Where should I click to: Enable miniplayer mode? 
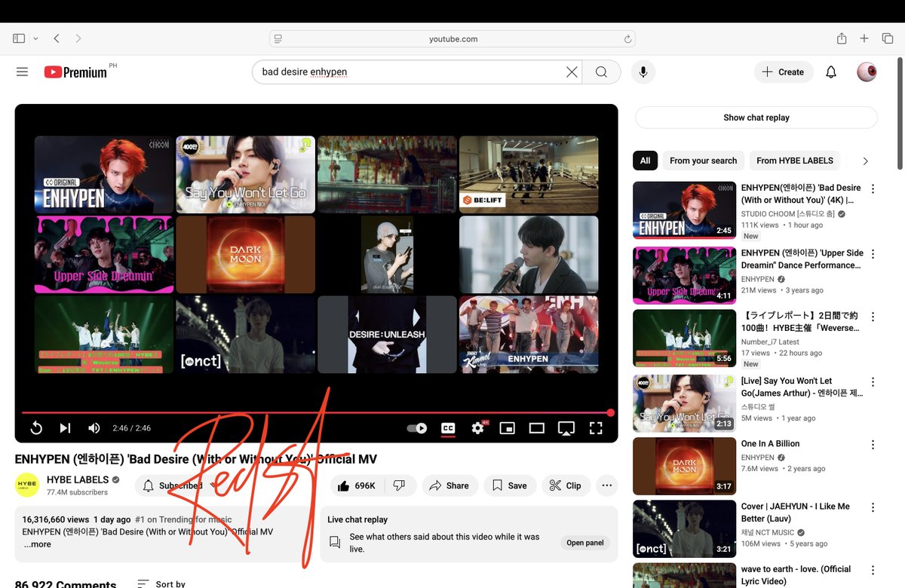pos(508,428)
